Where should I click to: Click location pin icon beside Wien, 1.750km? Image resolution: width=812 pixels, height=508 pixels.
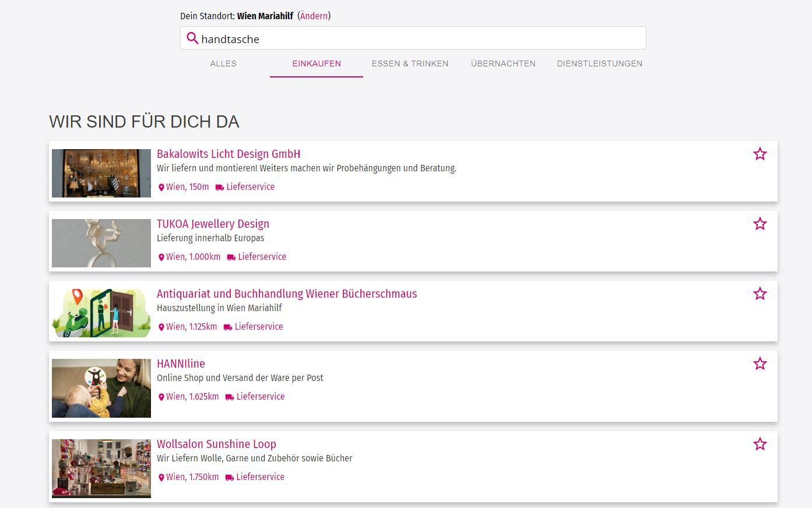pyautogui.click(x=161, y=478)
